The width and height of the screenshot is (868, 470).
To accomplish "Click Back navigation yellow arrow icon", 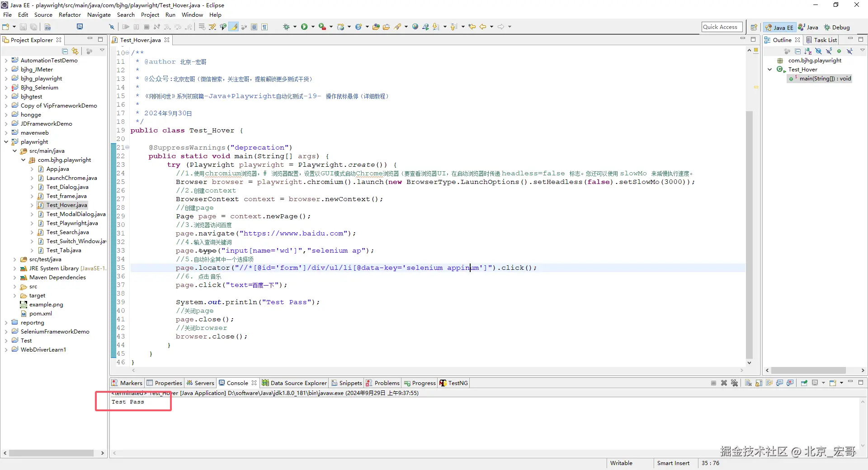I will pyautogui.click(x=483, y=27).
